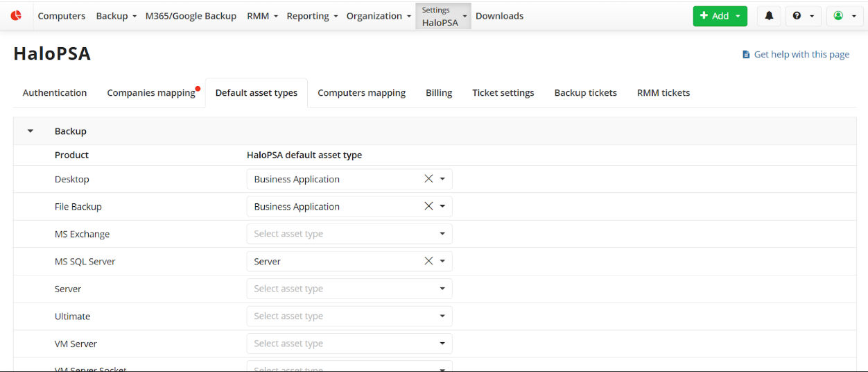Open the Get help with this page link

[801, 54]
